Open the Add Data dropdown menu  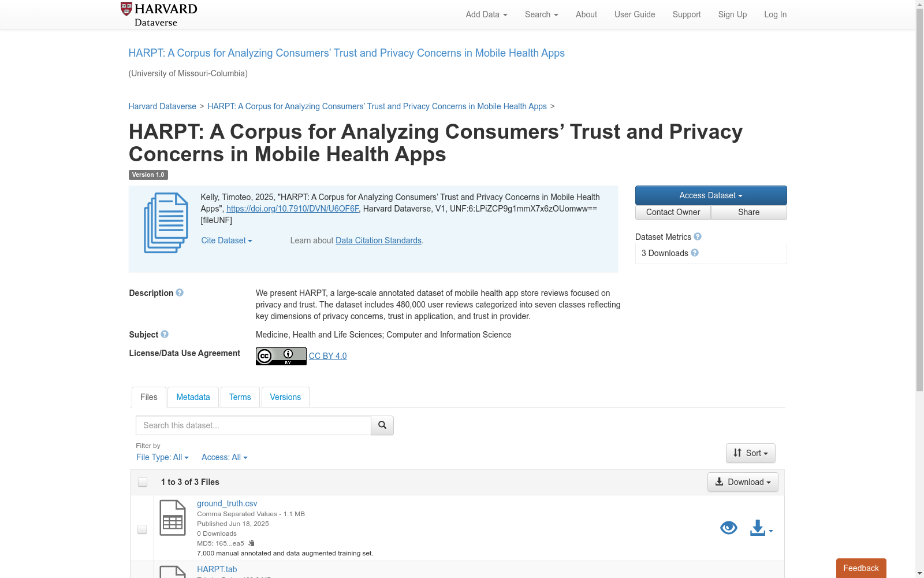click(x=486, y=14)
